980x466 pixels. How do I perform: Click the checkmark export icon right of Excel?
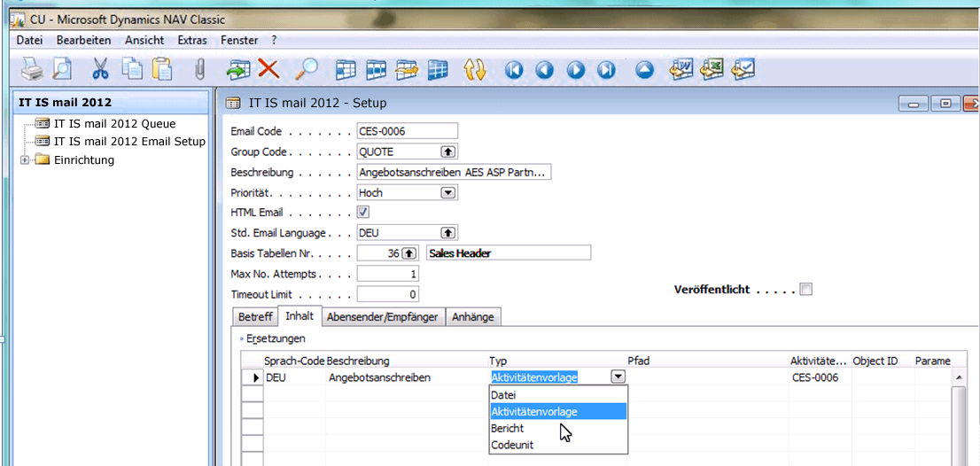pyautogui.click(x=743, y=69)
